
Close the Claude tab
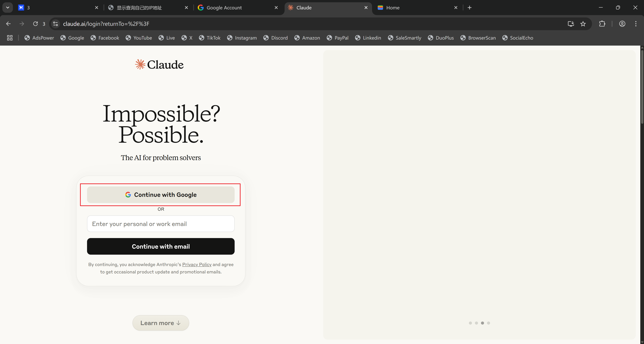click(x=366, y=8)
